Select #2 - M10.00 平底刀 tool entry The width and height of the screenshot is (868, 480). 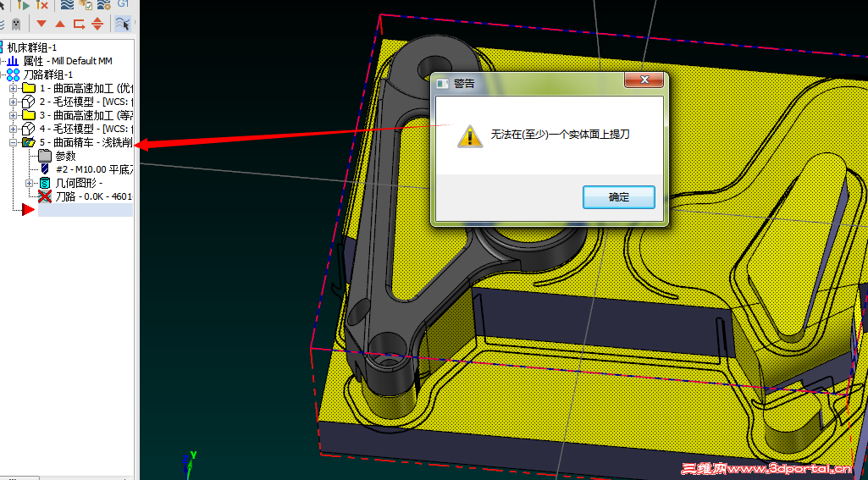tap(94, 169)
